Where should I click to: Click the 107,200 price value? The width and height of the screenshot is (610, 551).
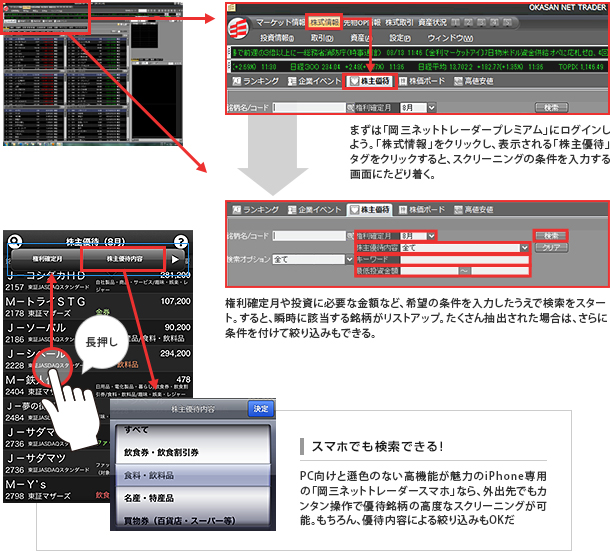175,301
